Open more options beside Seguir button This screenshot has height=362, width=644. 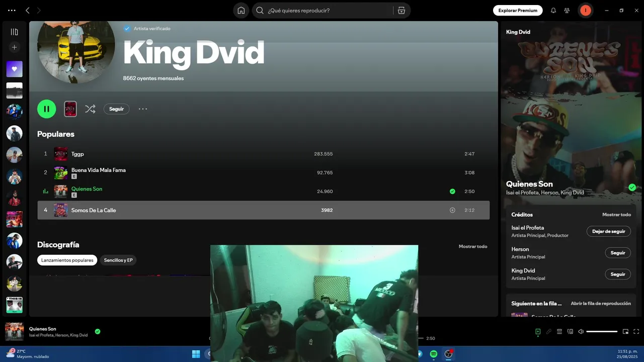(x=143, y=109)
